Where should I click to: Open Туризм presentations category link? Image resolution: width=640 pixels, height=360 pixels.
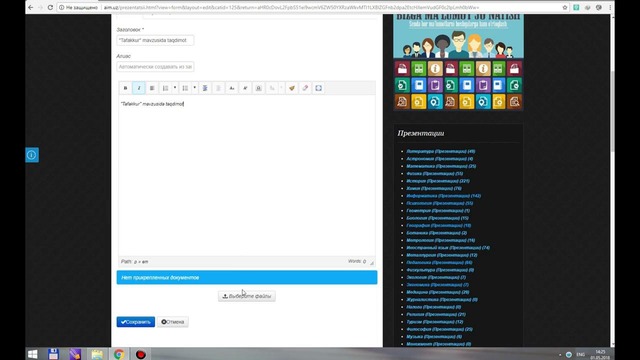434,322
